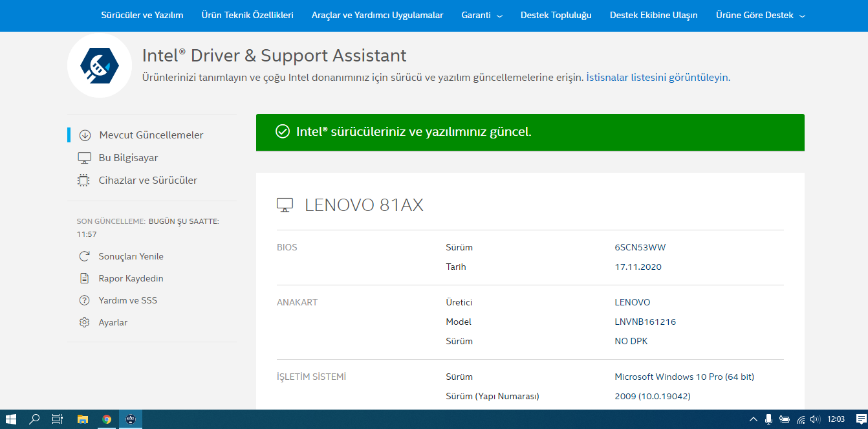Open Araçlar ve Yardımcı Uygulamalar
The width and height of the screenshot is (868, 429).
click(x=377, y=15)
